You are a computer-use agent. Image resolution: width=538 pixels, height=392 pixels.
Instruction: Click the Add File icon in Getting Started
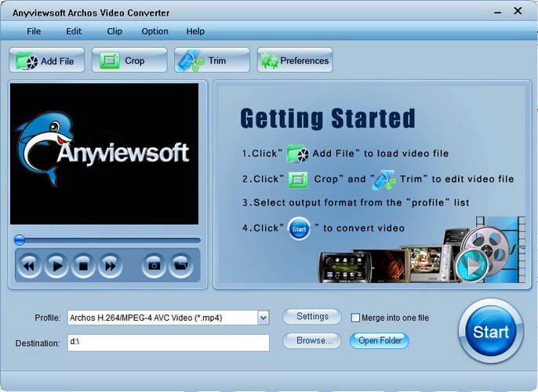pos(297,154)
